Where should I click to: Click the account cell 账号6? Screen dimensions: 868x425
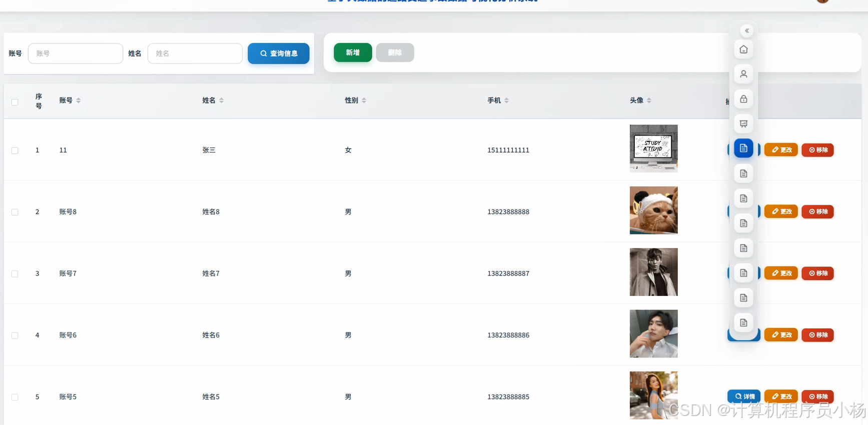pos(68,335)
